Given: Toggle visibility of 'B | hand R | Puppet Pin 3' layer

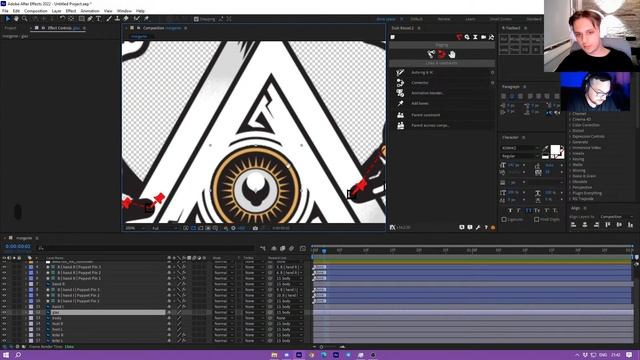Looking at the screenshot, I should 4,267.
